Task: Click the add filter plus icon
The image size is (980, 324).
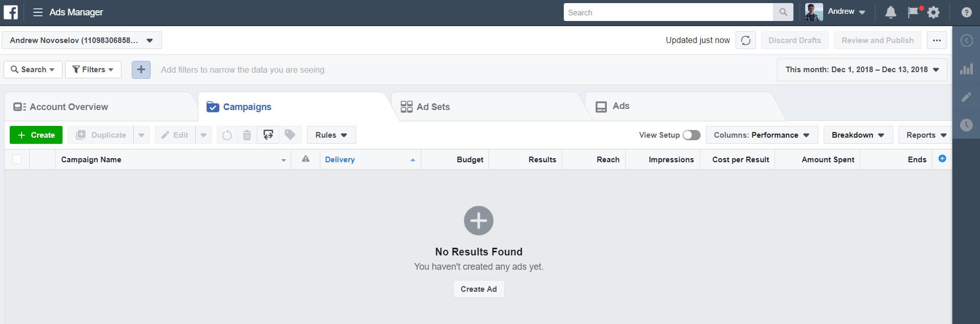Action: pyautogui.click(x=141, y=70)
